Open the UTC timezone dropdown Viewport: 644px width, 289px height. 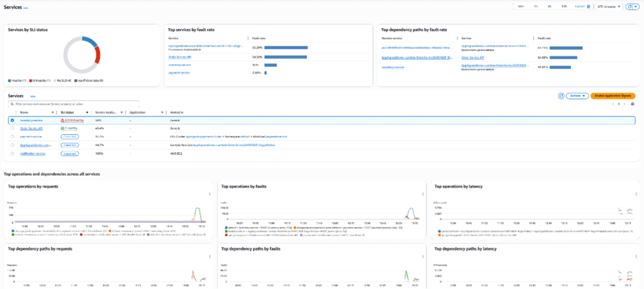[608, 6]
